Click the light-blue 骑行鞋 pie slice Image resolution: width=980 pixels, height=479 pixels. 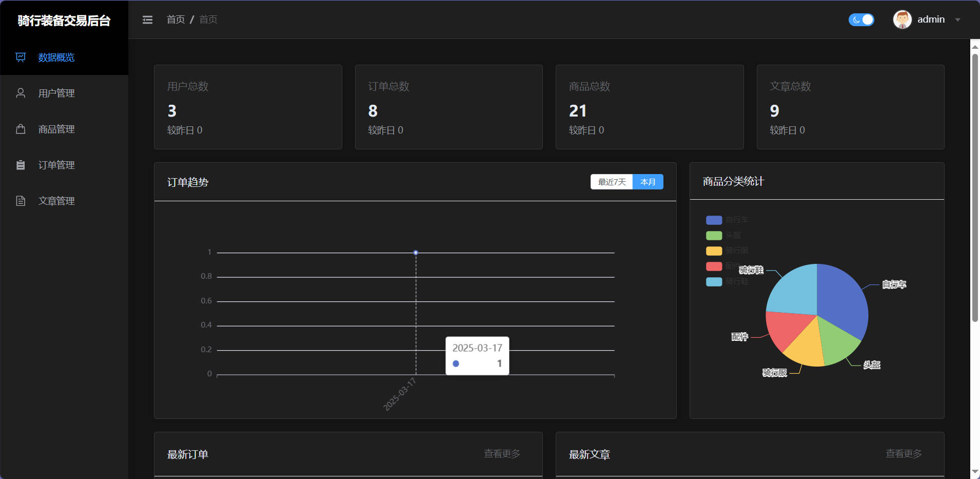(x=795, y=293)
